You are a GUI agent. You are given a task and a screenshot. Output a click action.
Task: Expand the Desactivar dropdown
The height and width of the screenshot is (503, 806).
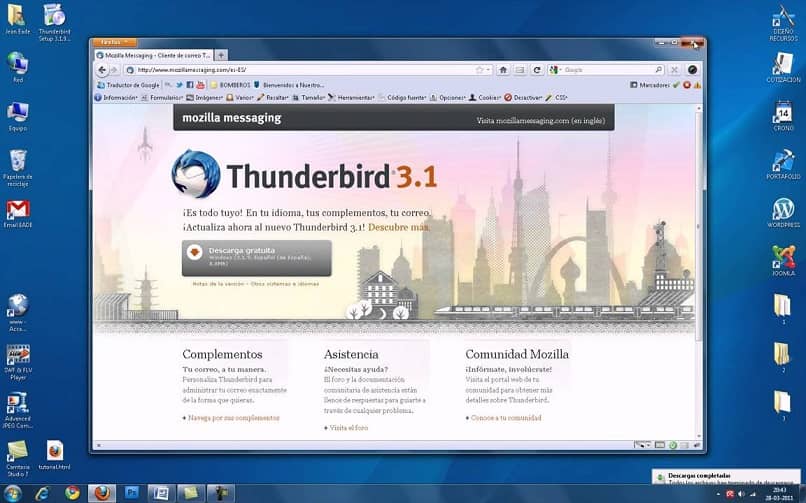coord(523,98)
